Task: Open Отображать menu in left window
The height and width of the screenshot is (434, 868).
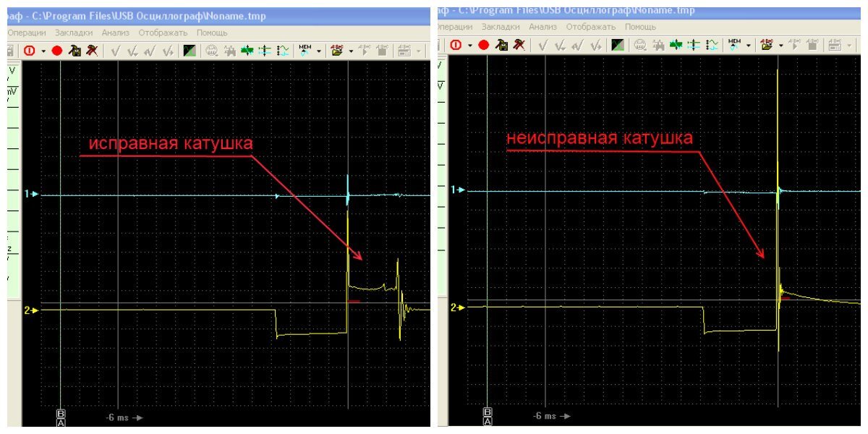Action: pos(163,33)
